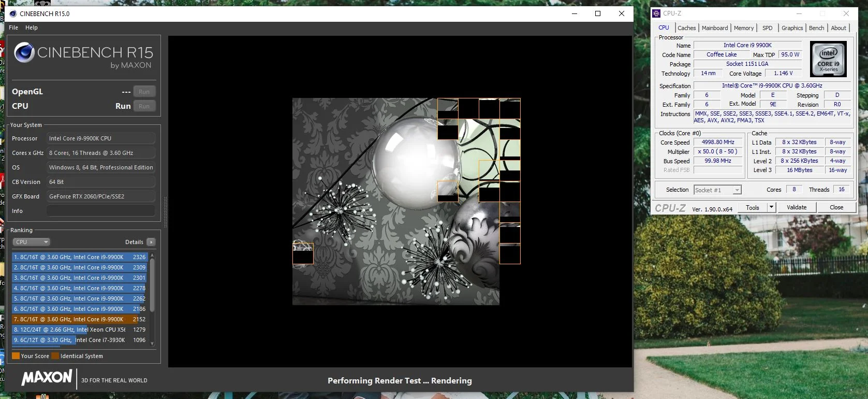
Task: Click the Info text field
Action: (x=101, y=211)
